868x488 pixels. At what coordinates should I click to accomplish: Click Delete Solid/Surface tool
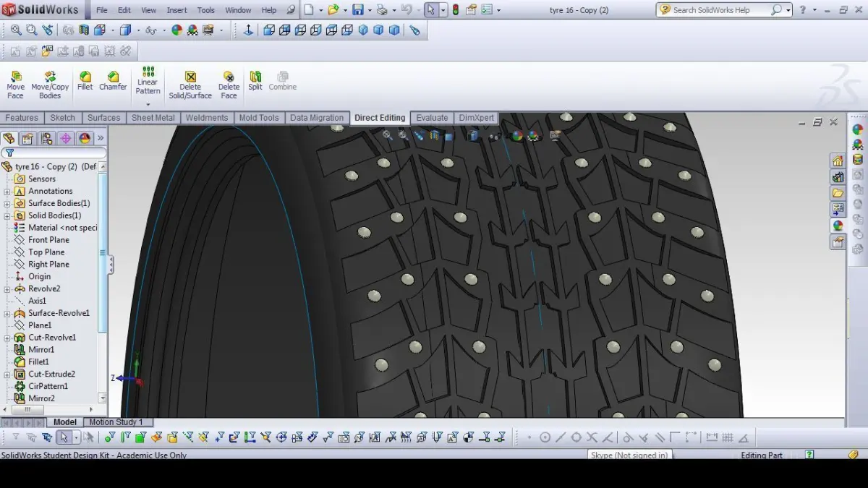190,85
